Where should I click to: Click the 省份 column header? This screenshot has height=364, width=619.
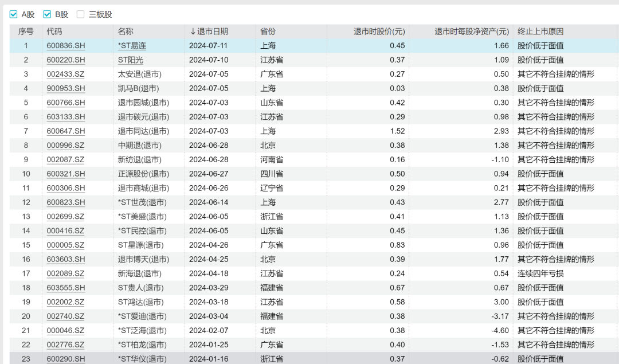(x=268, y=32)
